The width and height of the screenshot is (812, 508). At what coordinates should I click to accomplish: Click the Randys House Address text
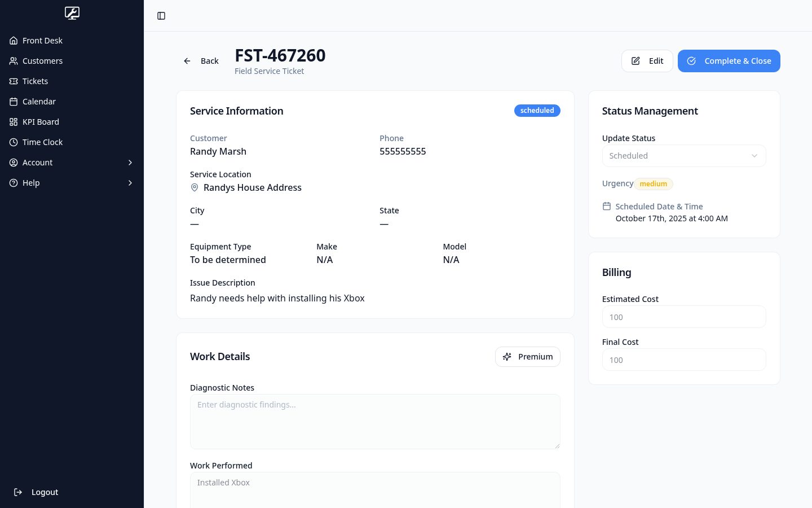(253, 187)
